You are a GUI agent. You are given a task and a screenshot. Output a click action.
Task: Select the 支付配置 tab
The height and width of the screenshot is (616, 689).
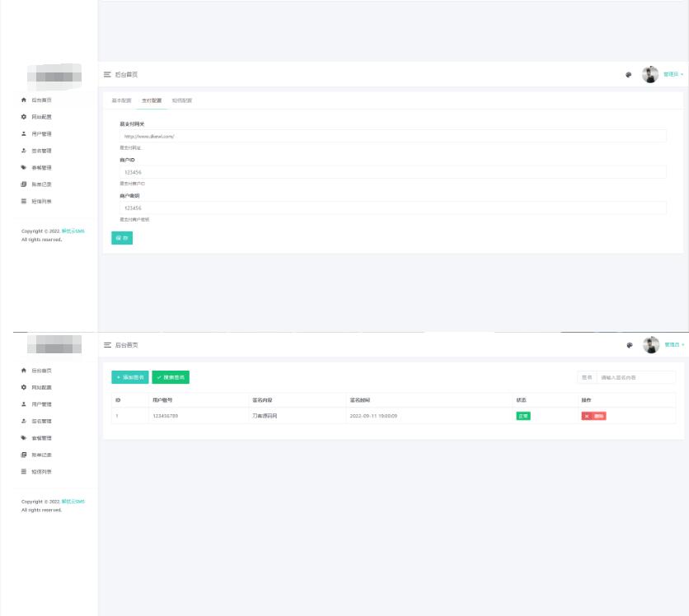coord(152,100)
